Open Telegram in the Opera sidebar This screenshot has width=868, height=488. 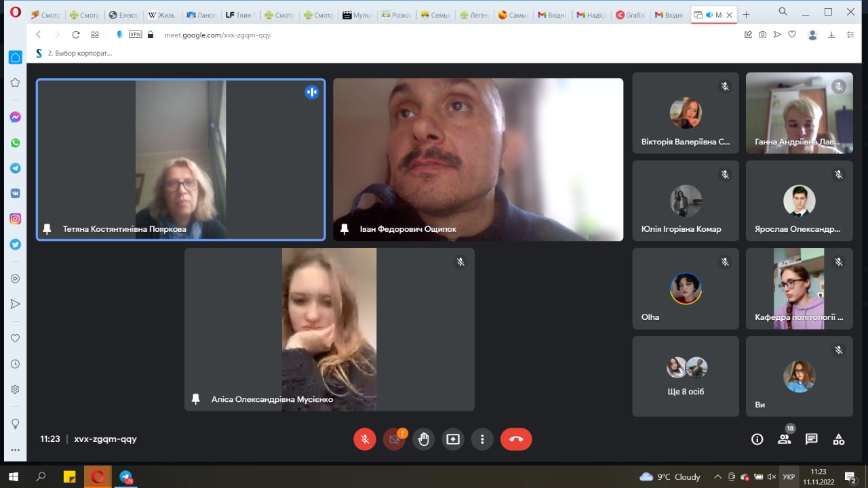click(15, 168)
